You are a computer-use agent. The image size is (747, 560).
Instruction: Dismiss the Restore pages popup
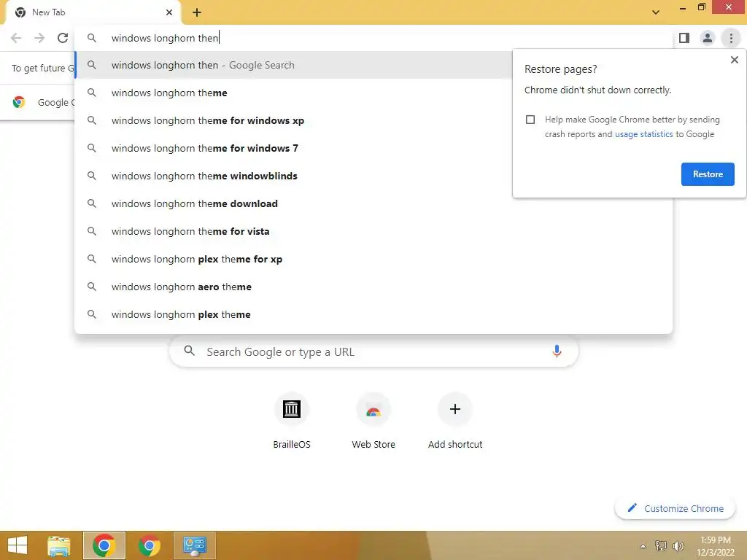pos(734,60)
